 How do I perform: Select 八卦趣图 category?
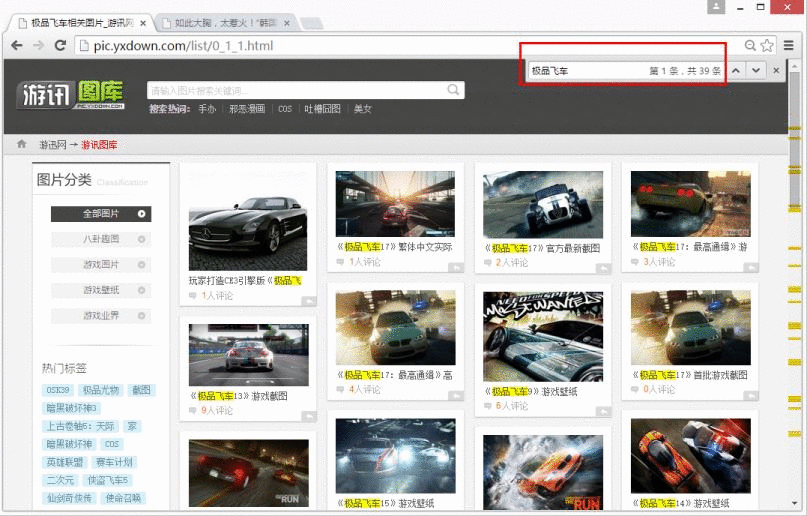click(101, 239)
